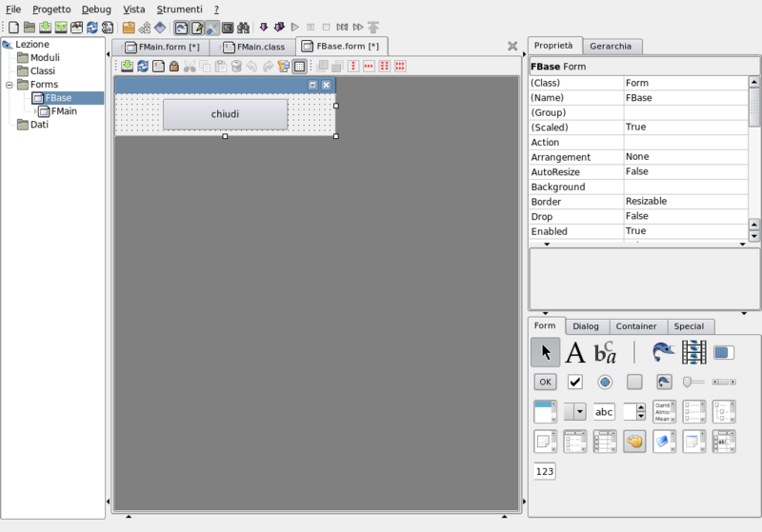
Task: Click the binoculars find icon in the toolbar
Action: click(x=243, y=28)
